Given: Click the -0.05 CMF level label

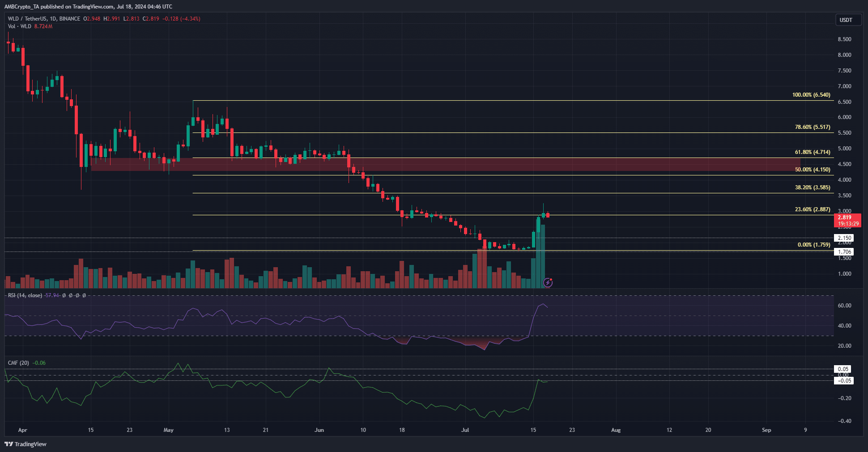Looking at the screenshot, I should click(844, 381).
